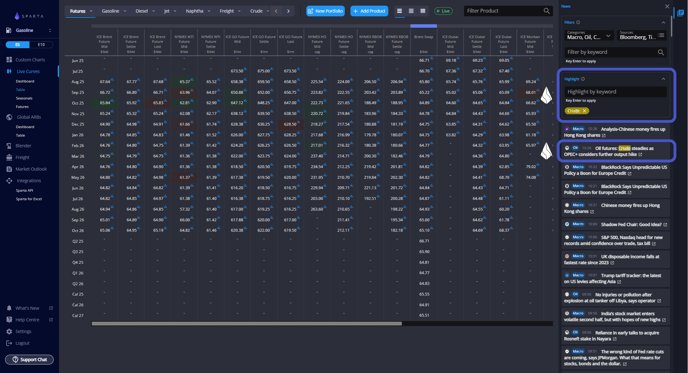Toggle the Live data indicator
688x373 pixels.
tap(443, 11)
